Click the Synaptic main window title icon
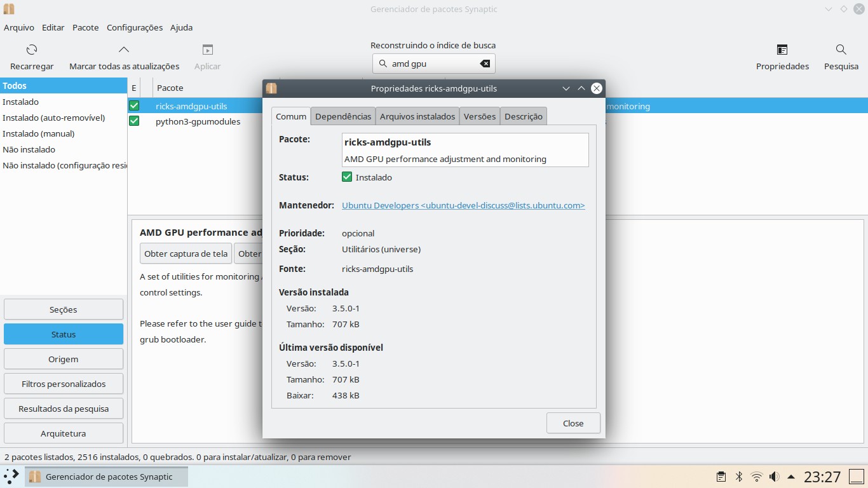Image resolution: width=868 pixels, height=488 pixels. pos(9,9)
